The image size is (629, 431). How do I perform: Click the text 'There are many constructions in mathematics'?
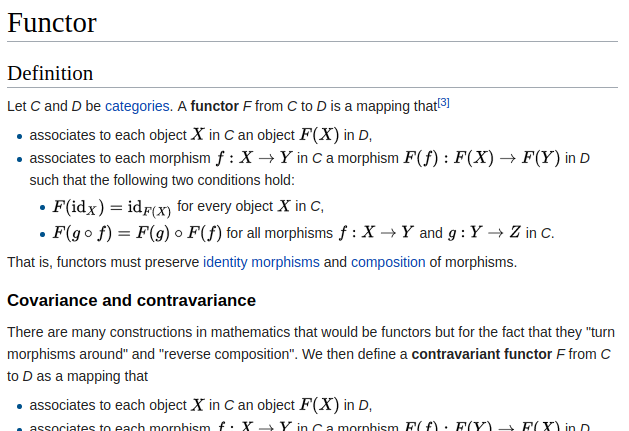pyautogui.click(x=148, y=332)
